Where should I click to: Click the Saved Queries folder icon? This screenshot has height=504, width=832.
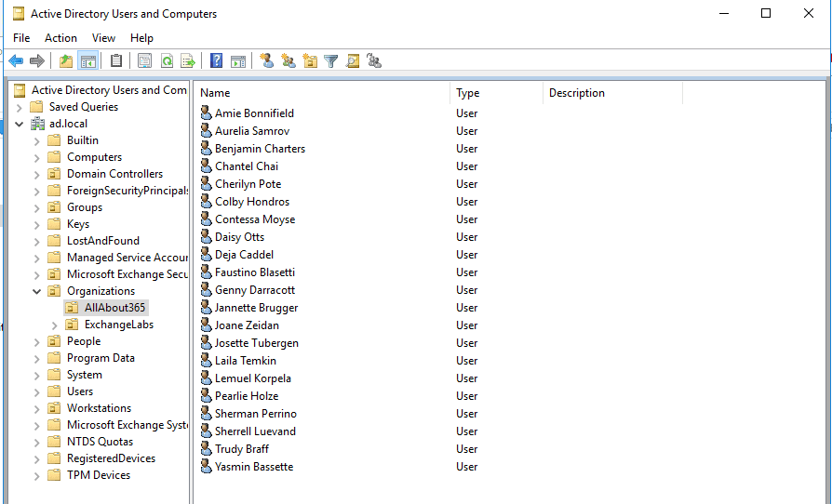point(36,107)
